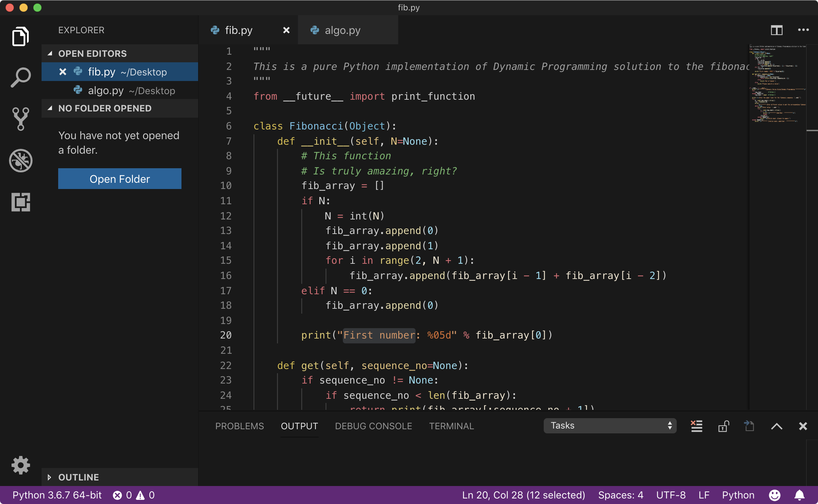Click the 'elif N == 0:' line
Image resolution: width=818 pixels, height=504 pixels.
pyautogui.click(x=337, y=291)
